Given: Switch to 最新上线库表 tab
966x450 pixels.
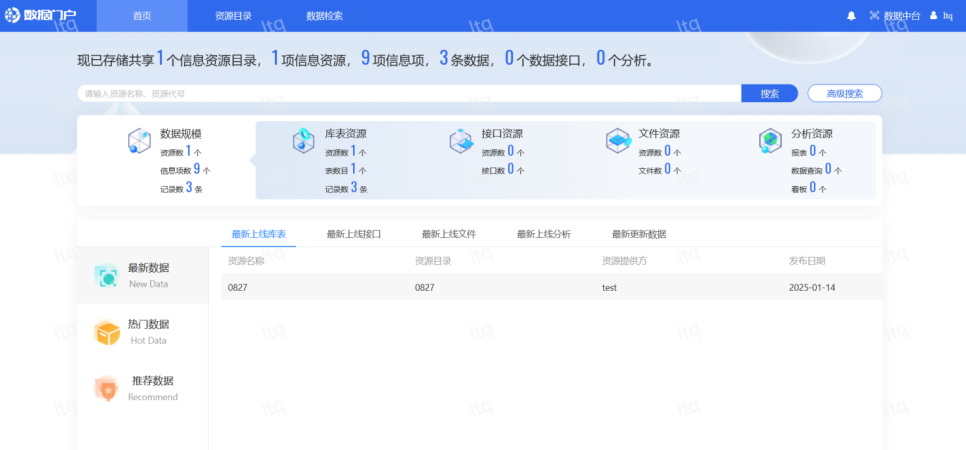Looking at the screenshot, I should tap(259, 234).
